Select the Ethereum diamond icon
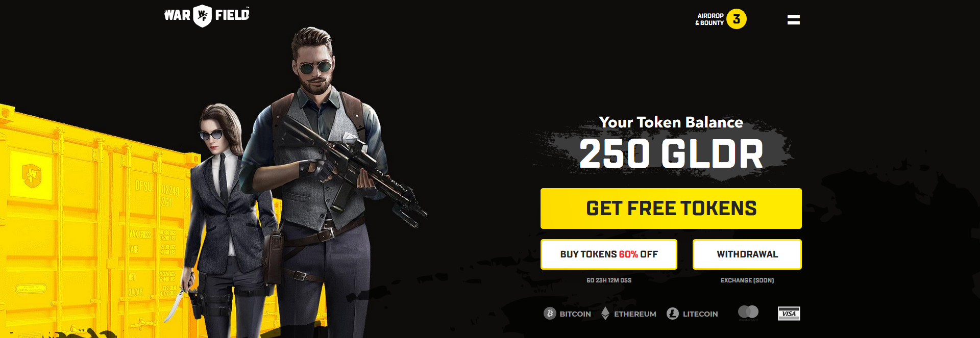 tap(605, 313)
